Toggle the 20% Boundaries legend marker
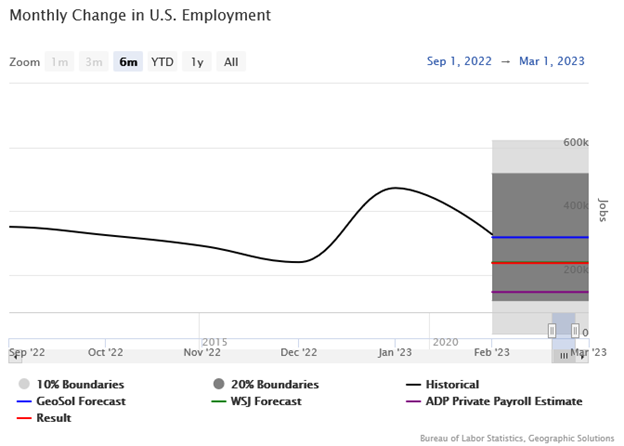This screenshot has height=446, width=624. [218, 384]
